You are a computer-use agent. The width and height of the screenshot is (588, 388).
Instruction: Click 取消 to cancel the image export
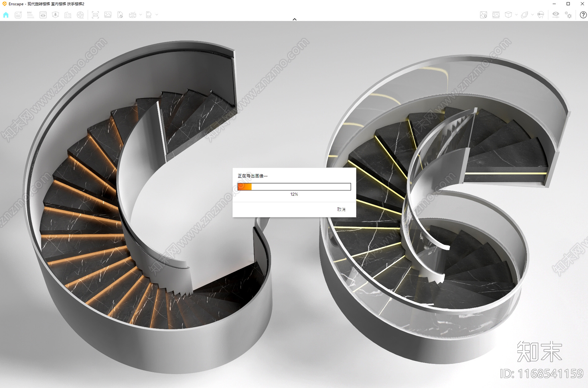pos(341,209)
